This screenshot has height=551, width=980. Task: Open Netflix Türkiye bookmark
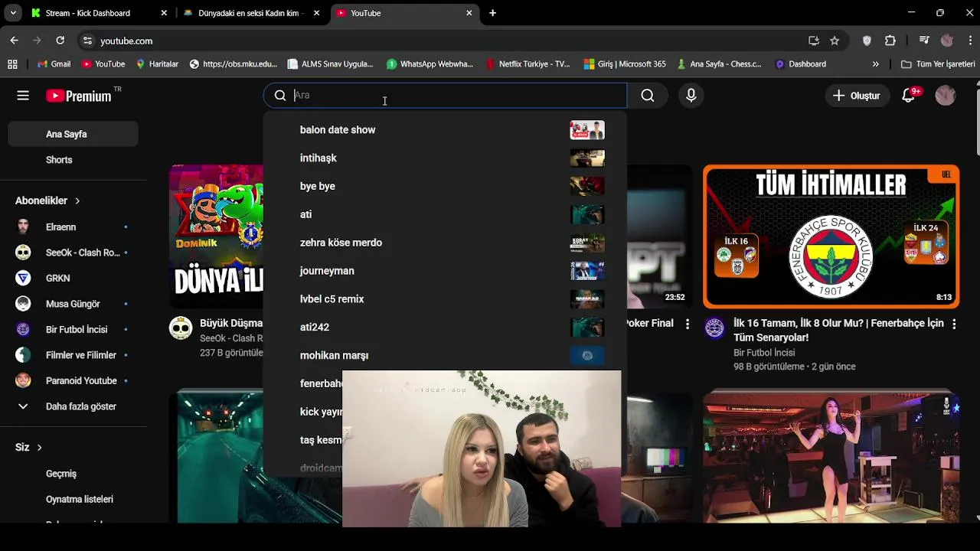point(529,64)
